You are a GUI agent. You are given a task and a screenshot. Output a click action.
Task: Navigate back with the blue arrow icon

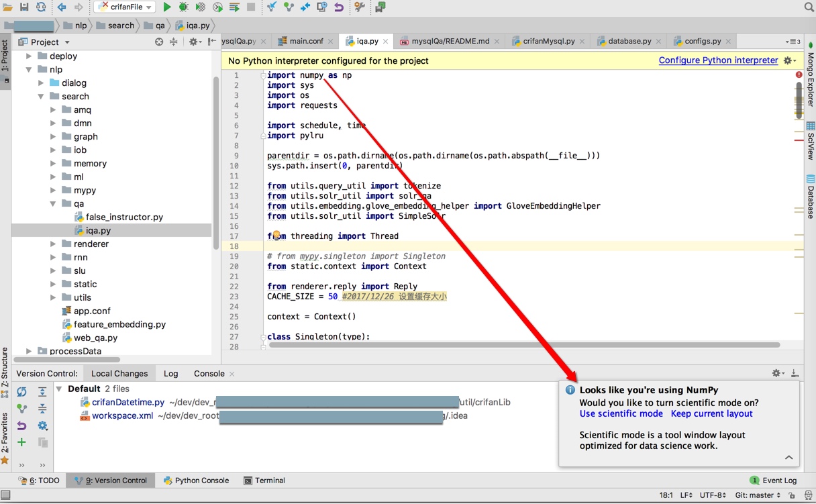point(62,7)
